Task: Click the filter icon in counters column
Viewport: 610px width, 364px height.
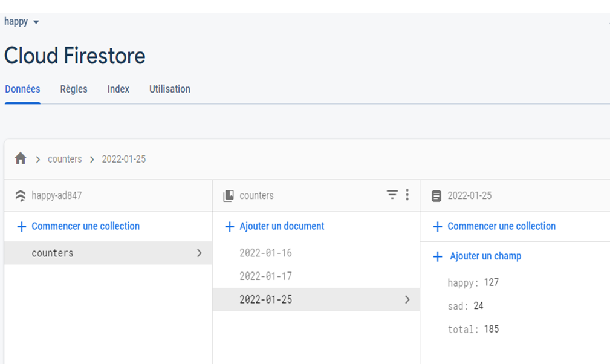Action: tap(392, 195)
